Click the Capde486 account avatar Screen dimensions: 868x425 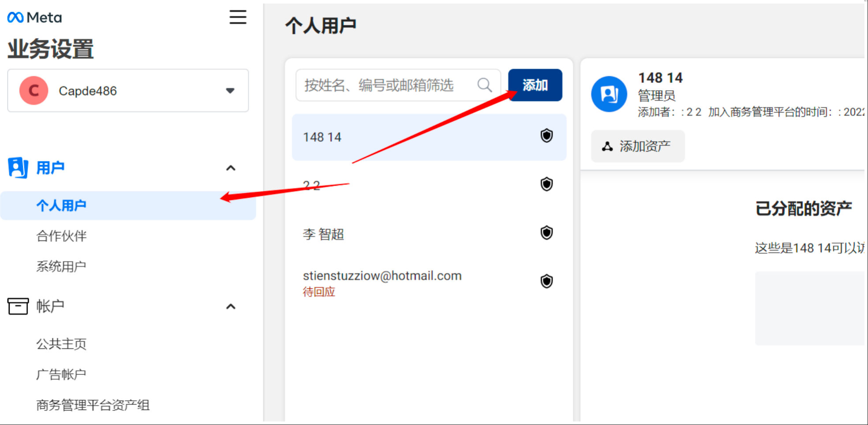click(x=34, y=91)
